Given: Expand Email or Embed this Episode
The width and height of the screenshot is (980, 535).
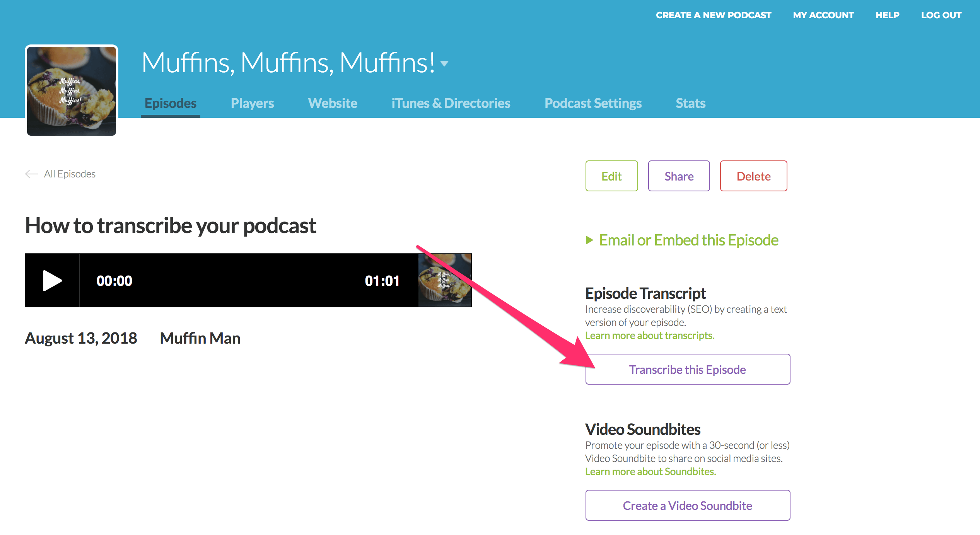Looking at the screenshot, I should tap(688, 240).
